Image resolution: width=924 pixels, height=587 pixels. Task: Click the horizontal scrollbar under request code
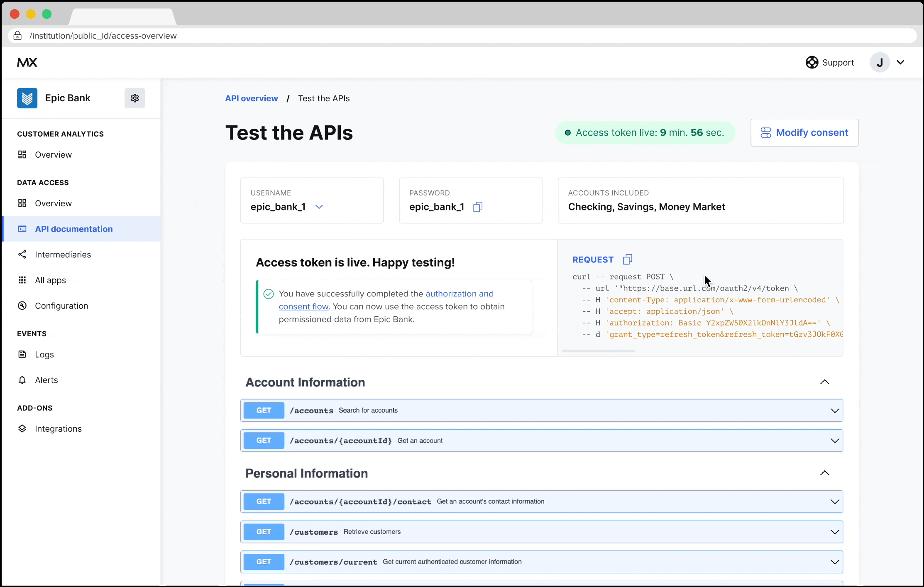click(x=598, y=351)
